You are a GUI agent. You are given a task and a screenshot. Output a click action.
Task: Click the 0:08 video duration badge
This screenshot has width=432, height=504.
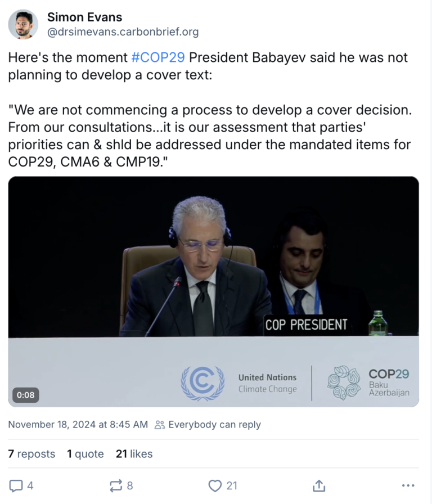coord(25,395)
